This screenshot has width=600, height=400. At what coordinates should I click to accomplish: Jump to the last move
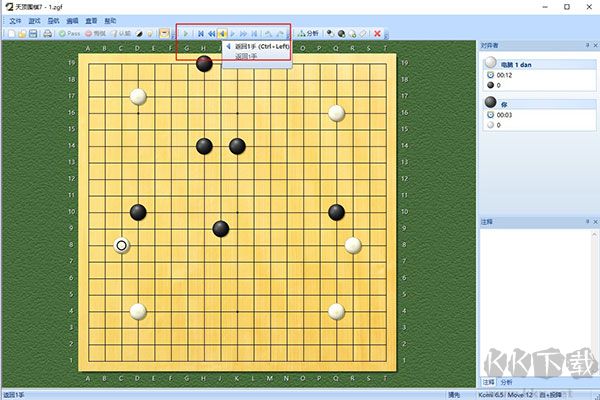[x=254, y=34]
